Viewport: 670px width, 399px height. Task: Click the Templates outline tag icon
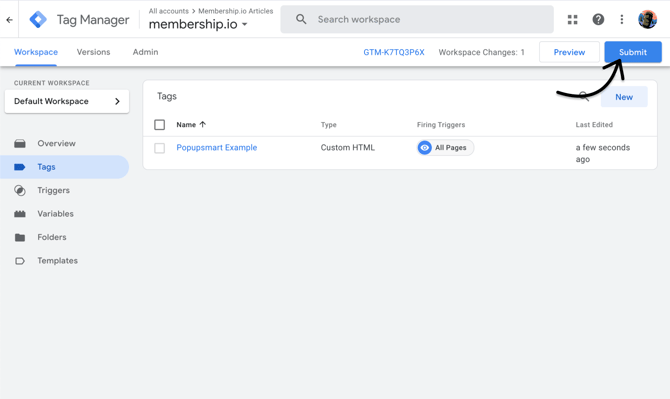coord(20,261)
